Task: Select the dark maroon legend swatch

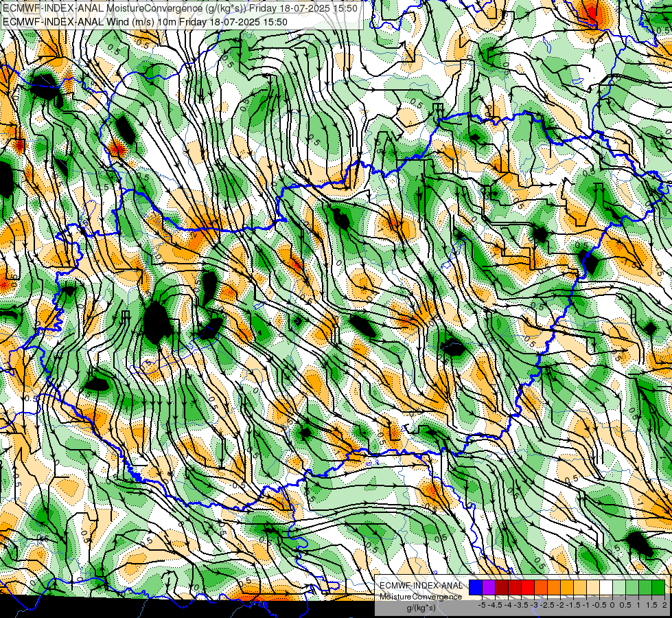Action: pos(502,587)
